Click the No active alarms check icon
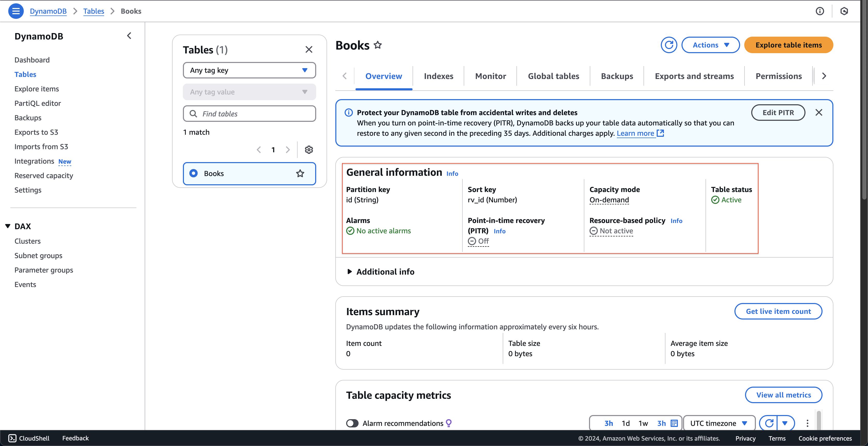The width and height of the screenshot is (868, 446). pyautogui.click(x=350, y=230)
